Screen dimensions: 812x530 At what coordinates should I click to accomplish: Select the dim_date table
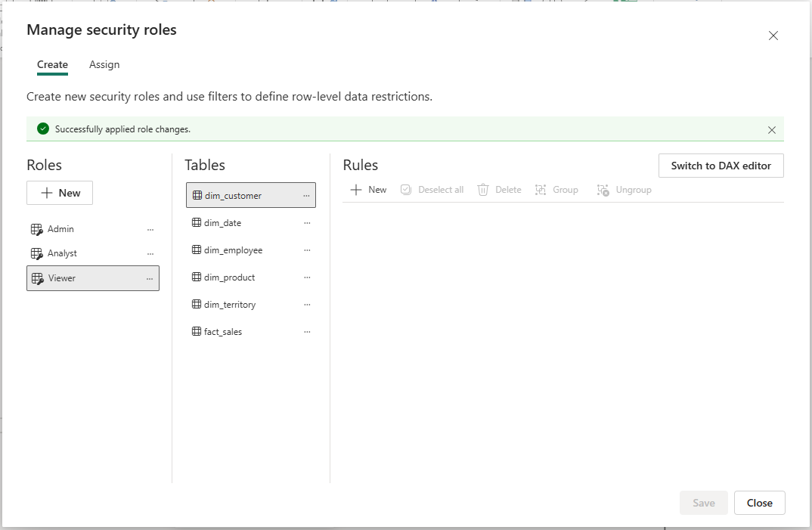tap(251, 223)
